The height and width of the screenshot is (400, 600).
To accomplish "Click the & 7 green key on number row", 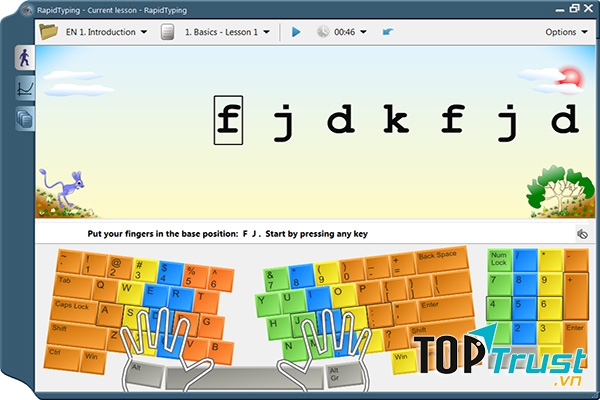I will 275,279.
